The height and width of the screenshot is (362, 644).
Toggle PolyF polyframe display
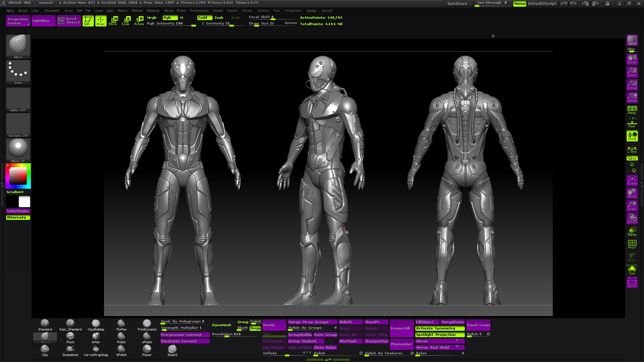click(x=632, y=244)
